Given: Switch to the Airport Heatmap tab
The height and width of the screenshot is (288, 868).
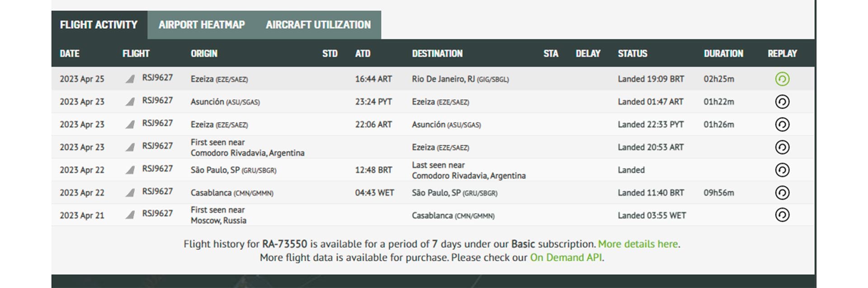Looking at the screenshot, I should pyautogui.click(x=202, y=25).
